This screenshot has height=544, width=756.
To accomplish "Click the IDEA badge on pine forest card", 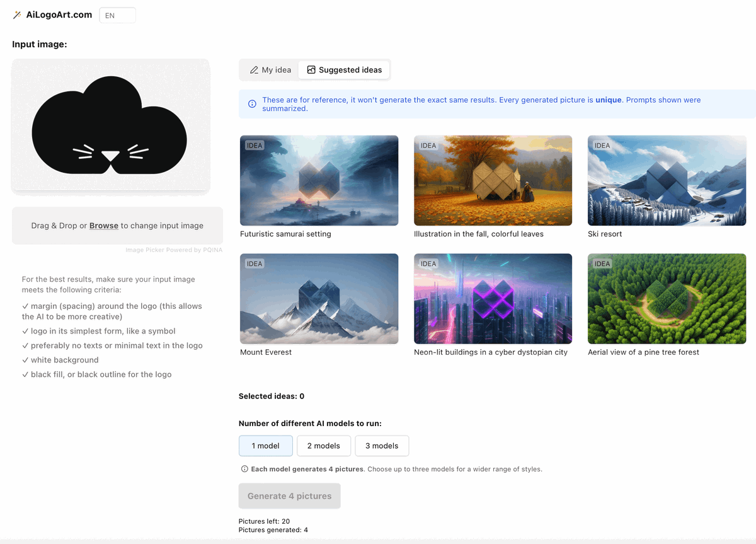I will tap(602, 264).
